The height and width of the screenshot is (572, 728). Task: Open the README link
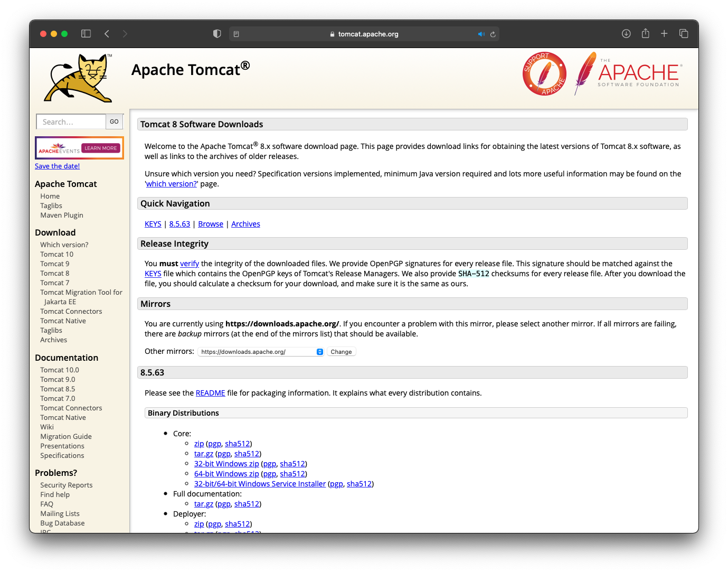coord(210,393)
